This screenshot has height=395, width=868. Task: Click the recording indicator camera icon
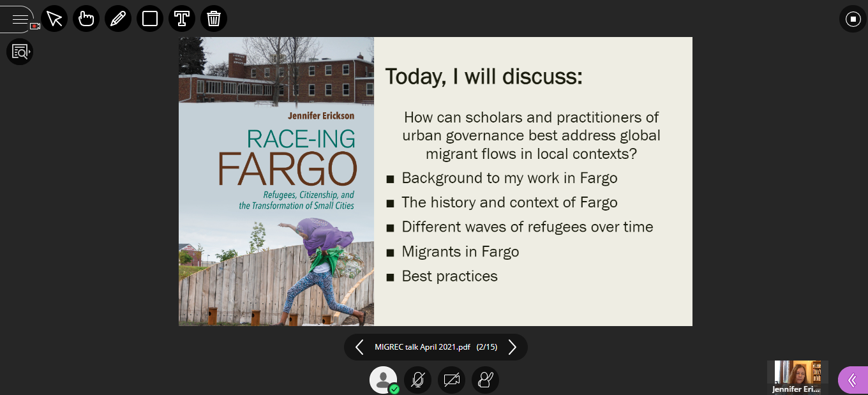click(35, 26)
